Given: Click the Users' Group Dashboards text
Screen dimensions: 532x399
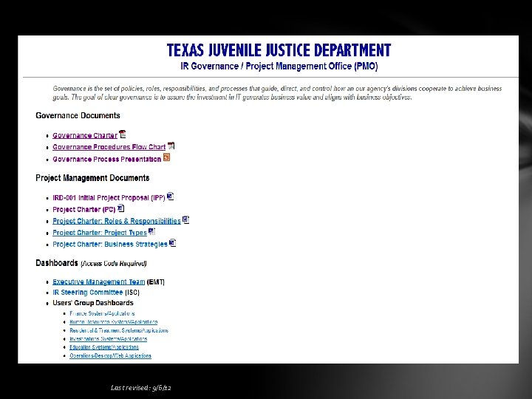Looking at the screenshot, I should 93,303.
